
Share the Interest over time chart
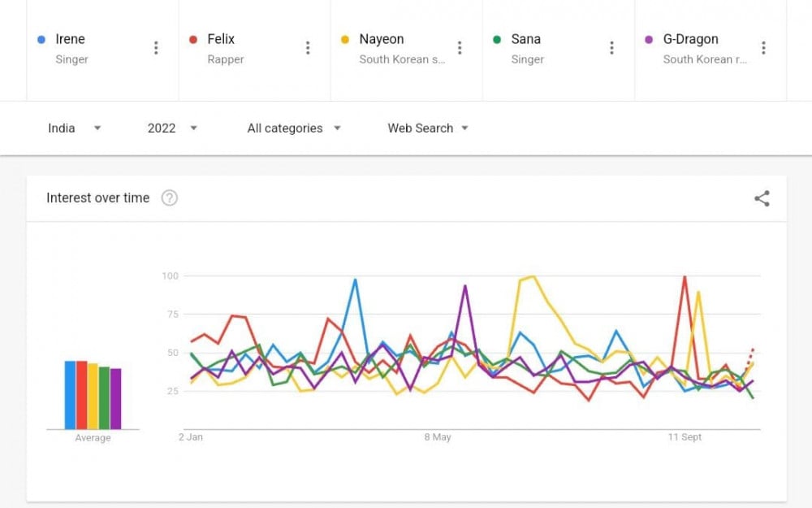(762, 198)
